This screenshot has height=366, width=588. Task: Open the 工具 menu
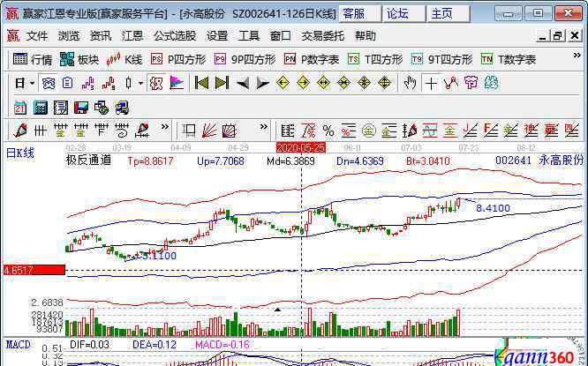[x=249, y=36]
